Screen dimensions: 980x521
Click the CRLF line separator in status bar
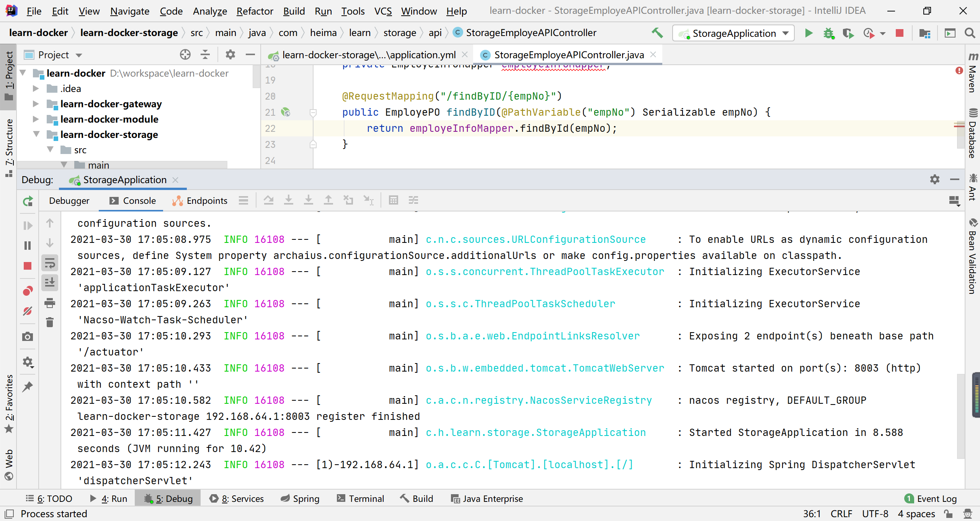(841, 514)
